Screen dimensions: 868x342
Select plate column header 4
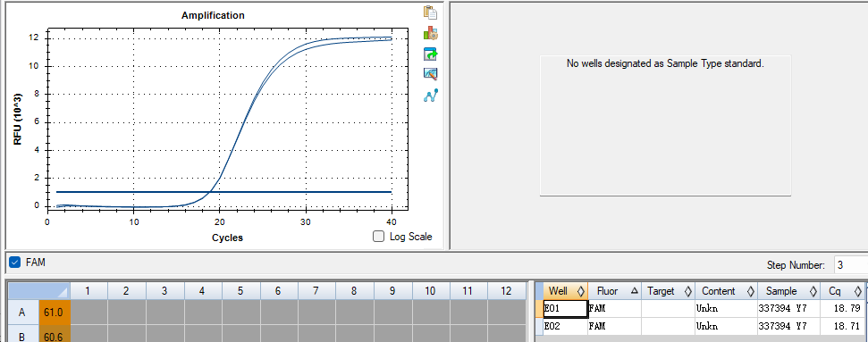tap(203, 290)
